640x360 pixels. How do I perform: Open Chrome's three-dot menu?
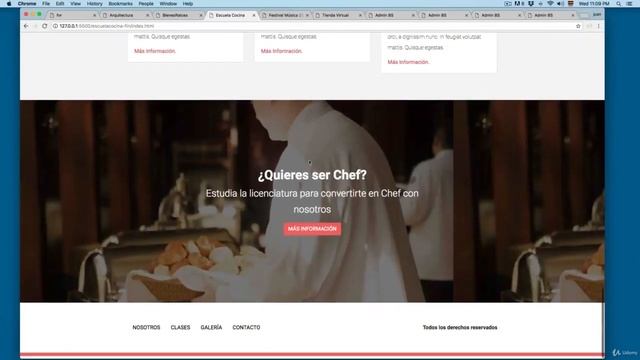(x=599, y=26)
